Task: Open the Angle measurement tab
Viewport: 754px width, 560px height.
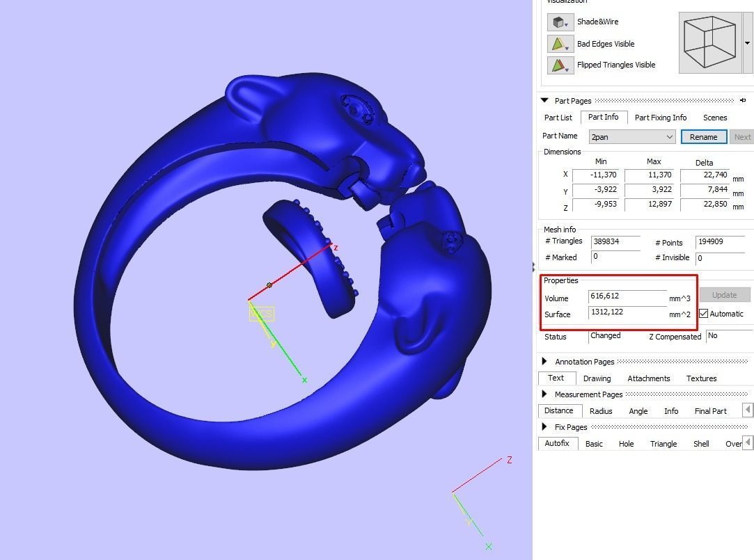Action: [638, 411]
